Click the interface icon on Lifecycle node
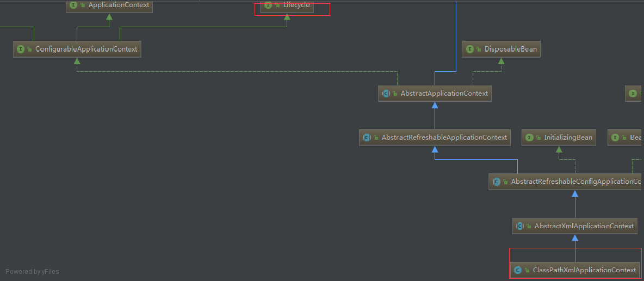 click(x=268, y=5)
